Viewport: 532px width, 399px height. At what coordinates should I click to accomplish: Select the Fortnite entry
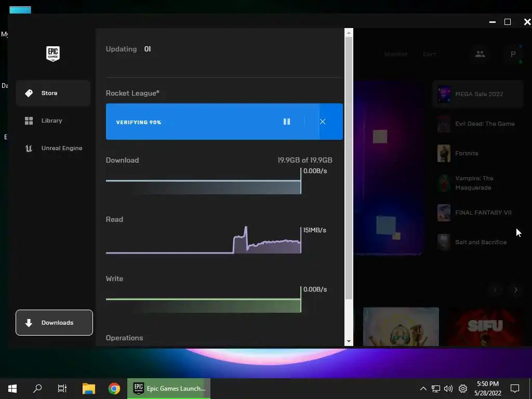point(478,153)
